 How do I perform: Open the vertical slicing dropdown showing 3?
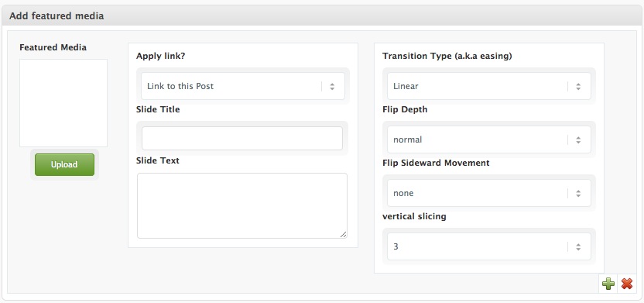tap(488, 246)
